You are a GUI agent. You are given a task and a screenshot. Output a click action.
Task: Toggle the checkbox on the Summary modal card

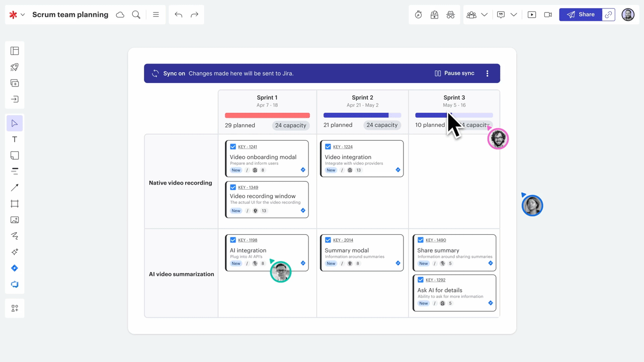click(x=328, y=240)
